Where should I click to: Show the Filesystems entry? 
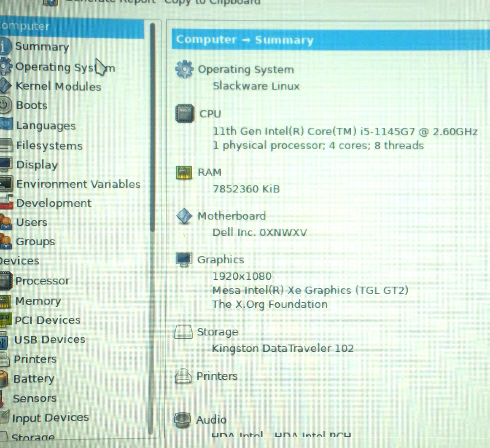pyautogui.click(x=49, y=145)
